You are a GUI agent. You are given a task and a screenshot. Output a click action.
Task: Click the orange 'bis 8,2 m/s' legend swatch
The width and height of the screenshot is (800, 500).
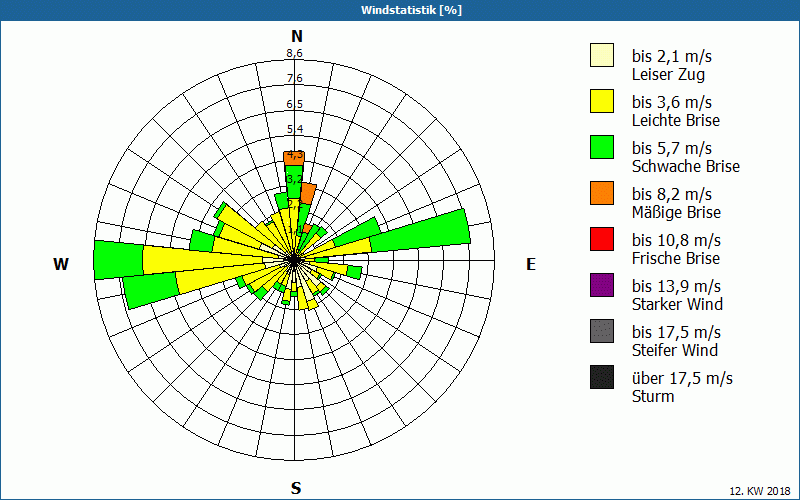point(602,193)
